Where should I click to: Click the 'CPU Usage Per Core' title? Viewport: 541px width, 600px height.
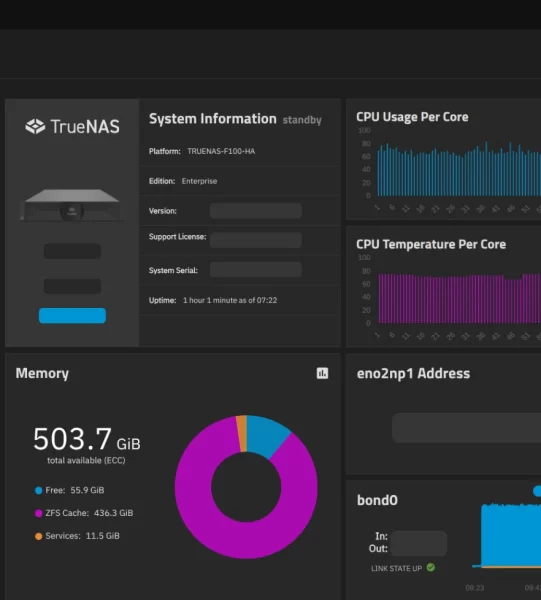[x=412, y=117]
